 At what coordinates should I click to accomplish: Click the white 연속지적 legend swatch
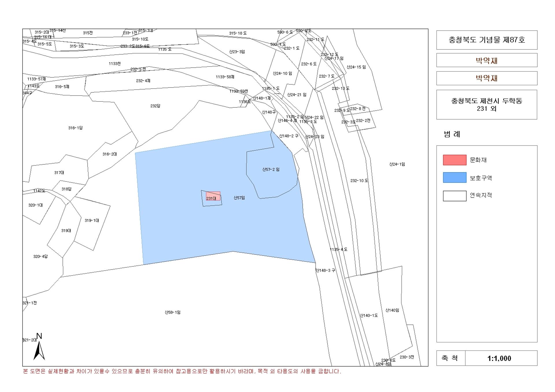(x=454, y=196)
